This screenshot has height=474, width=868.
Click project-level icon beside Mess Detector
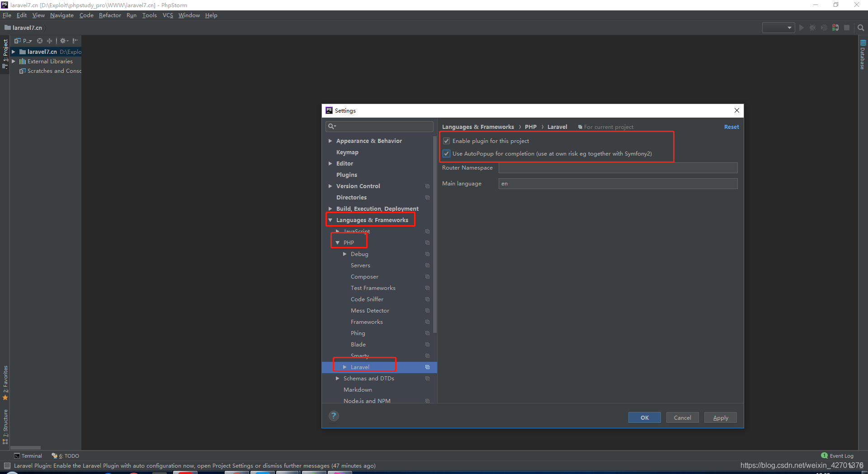tap(427, 311)
